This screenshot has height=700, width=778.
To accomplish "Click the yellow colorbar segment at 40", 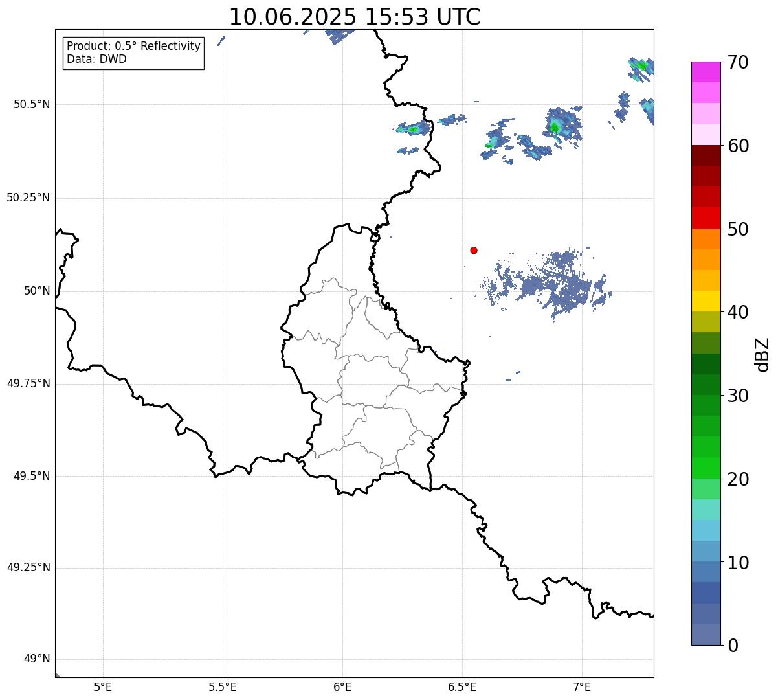I will 706,301.
